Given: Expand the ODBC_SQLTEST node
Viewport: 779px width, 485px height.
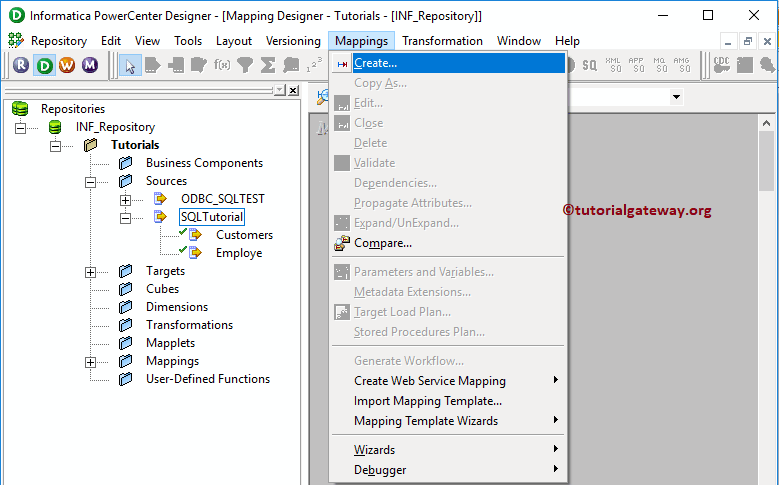Looking at the screenshot, I should tap(125, 200).
